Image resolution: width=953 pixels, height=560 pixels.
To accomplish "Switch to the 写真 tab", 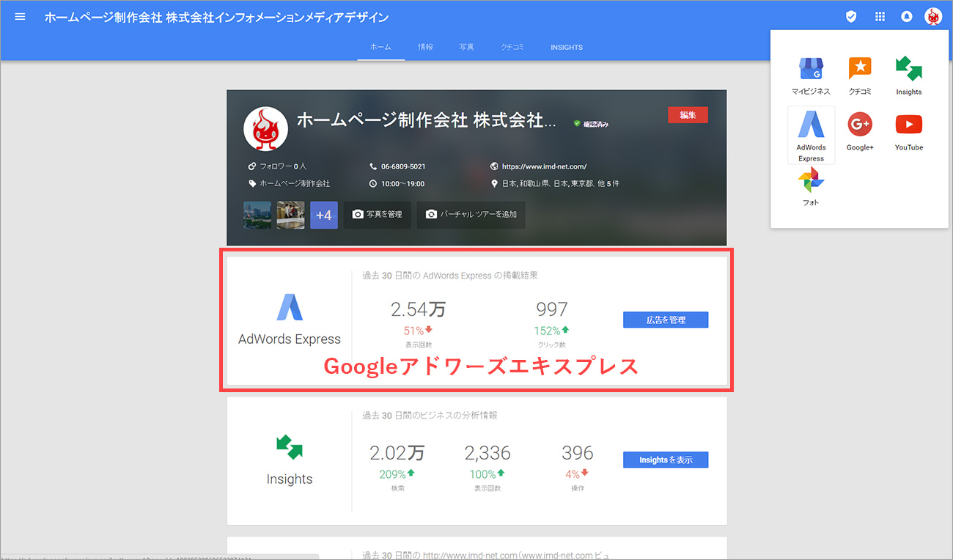I will (466, 47).
